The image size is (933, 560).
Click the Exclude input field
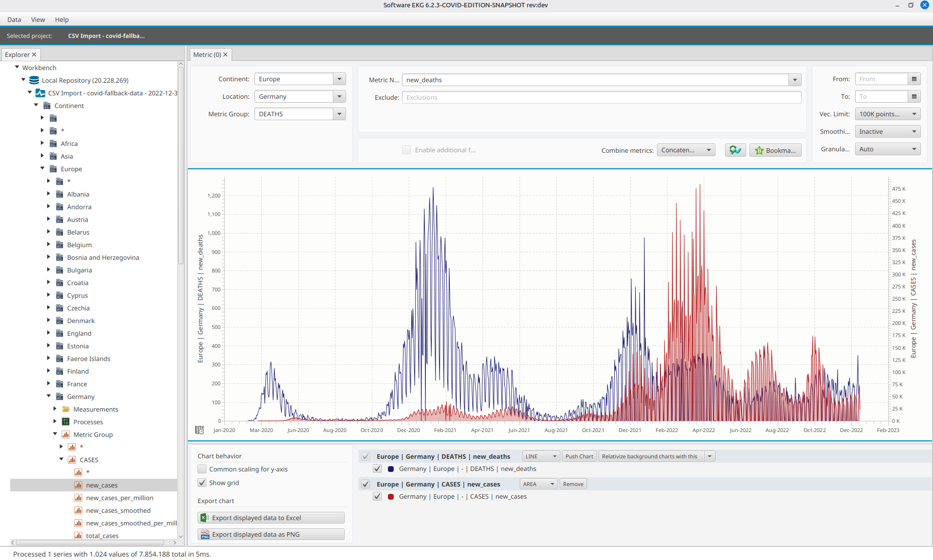click(x=601, y=98)
